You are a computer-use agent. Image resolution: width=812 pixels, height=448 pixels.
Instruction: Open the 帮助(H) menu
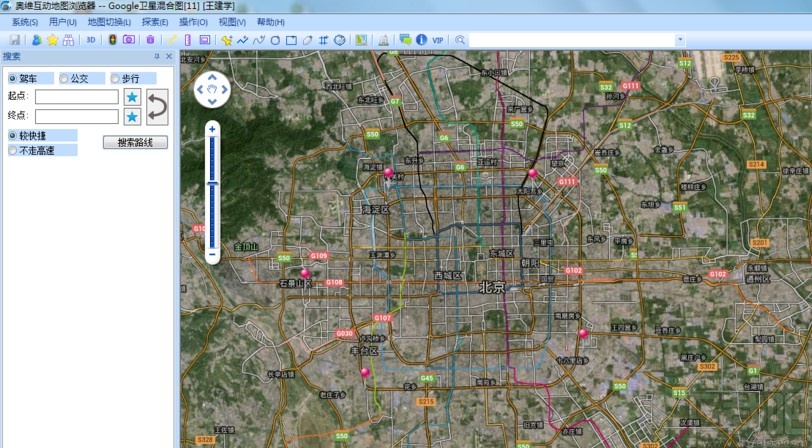click(271, 22)
